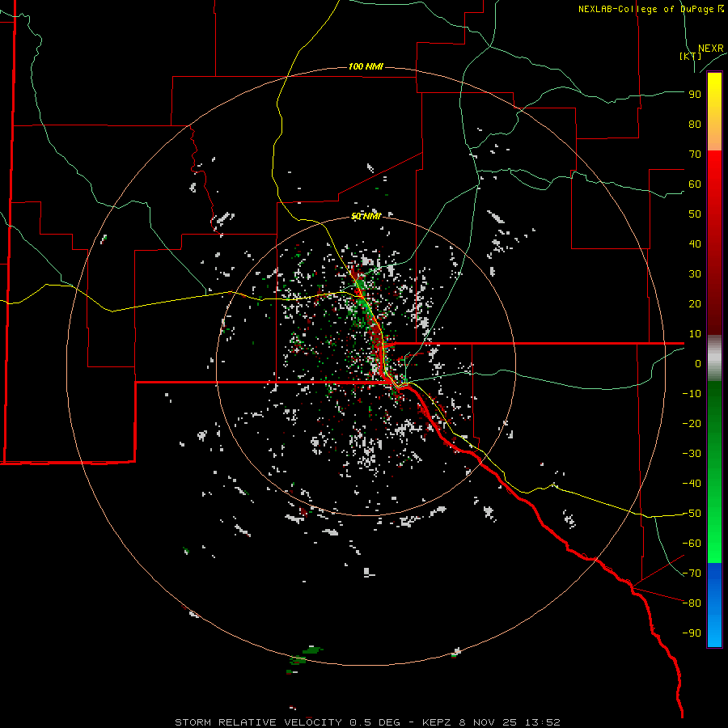This screenshot has height=728, width=728.
Task: Select the -70 value on the velocity scale
Action: pyautogui.click(x=692, y=574)
